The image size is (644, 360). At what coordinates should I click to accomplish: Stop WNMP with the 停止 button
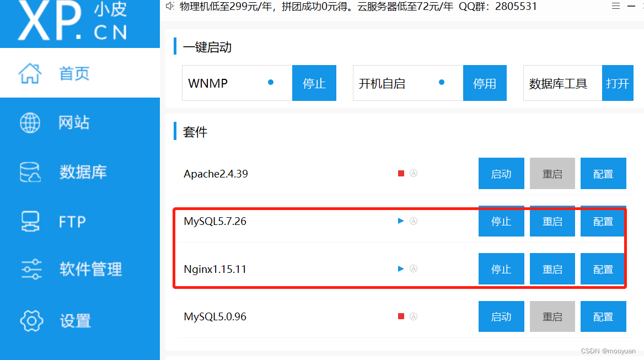point(314,83)
